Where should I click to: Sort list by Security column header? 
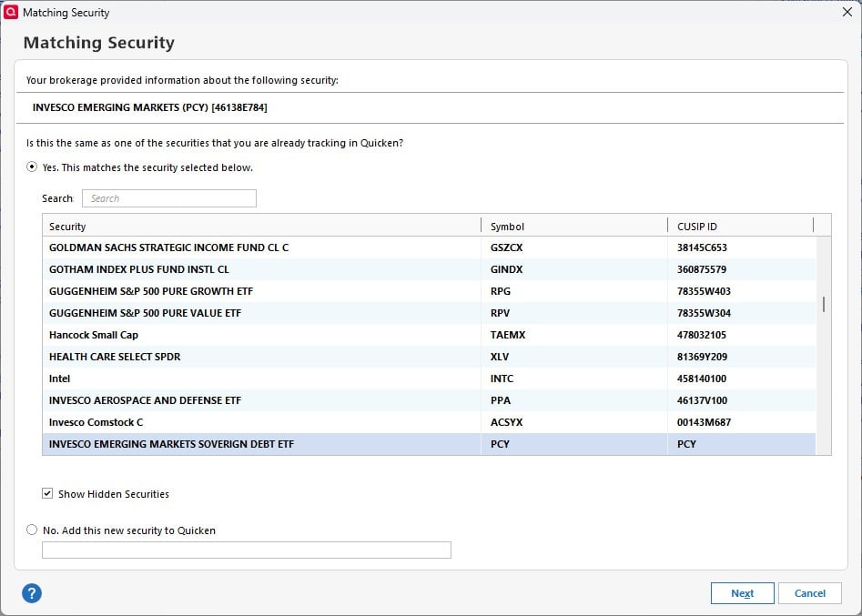point(262,226)
